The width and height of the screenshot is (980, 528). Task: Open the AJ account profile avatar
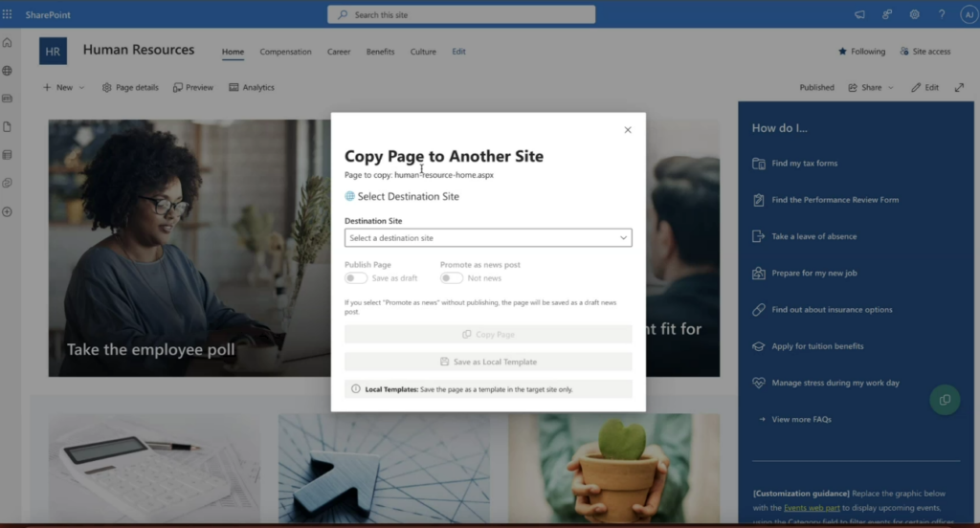click(x=969, y=14)
